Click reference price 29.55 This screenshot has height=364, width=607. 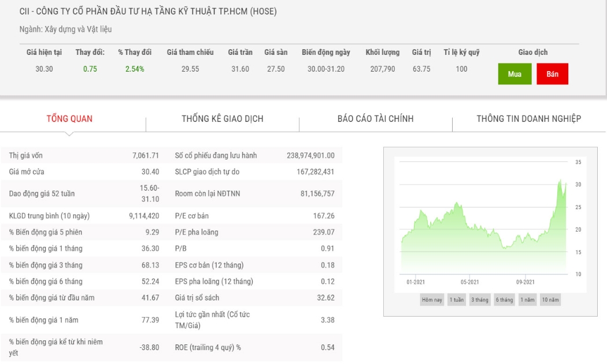click(x=190, y=69)
